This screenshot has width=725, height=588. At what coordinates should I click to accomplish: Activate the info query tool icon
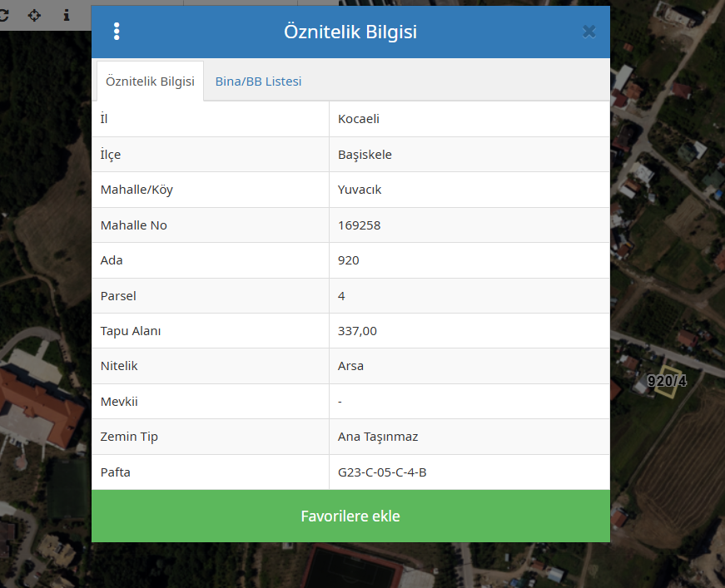point(67,15)
